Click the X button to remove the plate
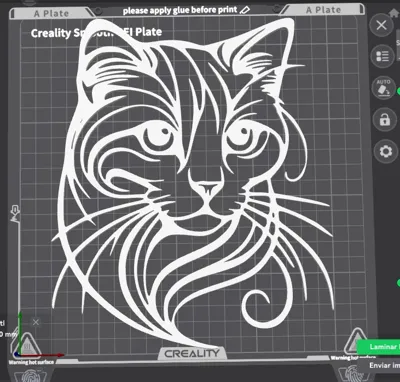The width and height of the screenshot is (400, 382). click(382, 25)
